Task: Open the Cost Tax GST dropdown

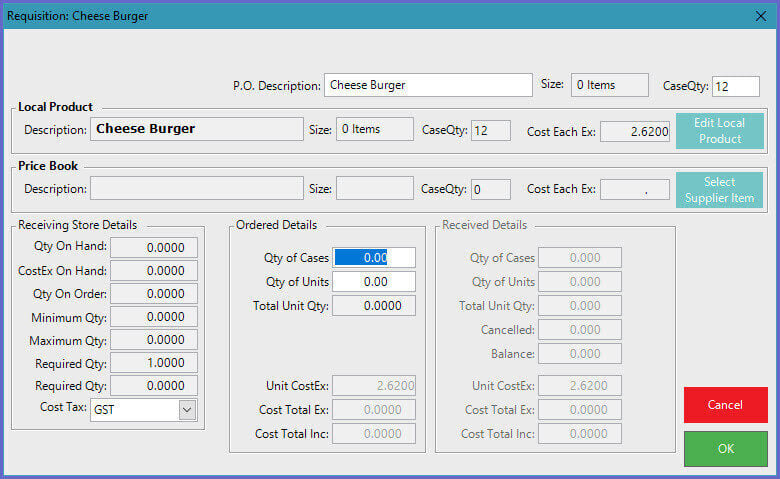Action: click(x=186, y=409)
